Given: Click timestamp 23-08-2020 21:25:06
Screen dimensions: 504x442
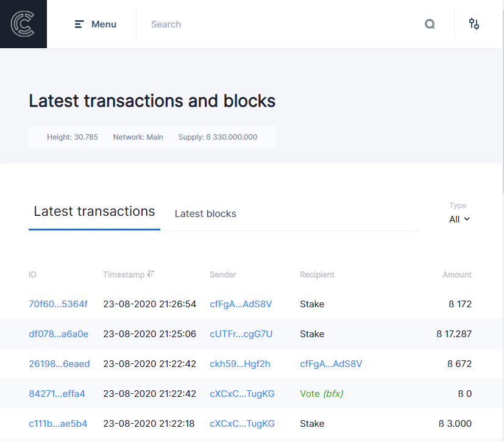Looking at the screenshot, I should (x=149, y=334).
